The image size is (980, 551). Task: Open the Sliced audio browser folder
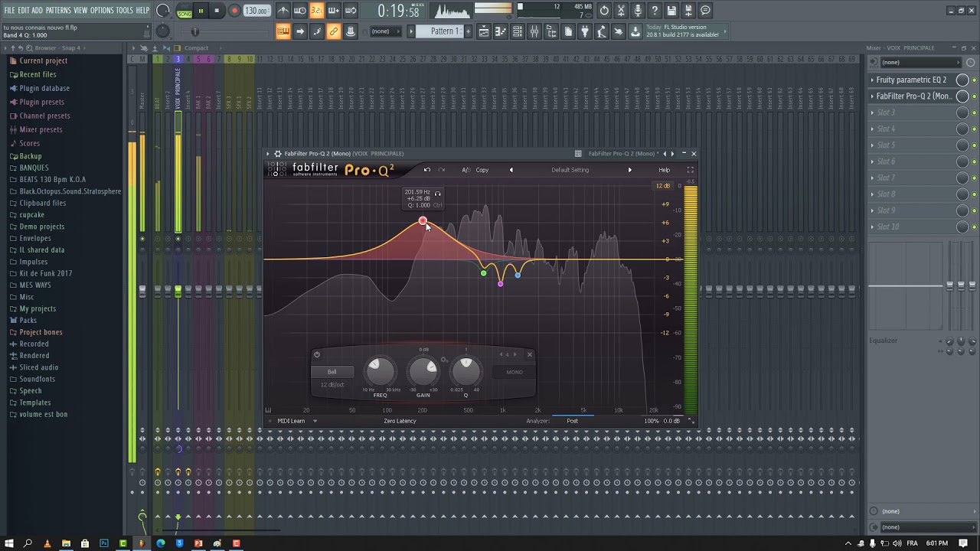click(x=38, y=367)
